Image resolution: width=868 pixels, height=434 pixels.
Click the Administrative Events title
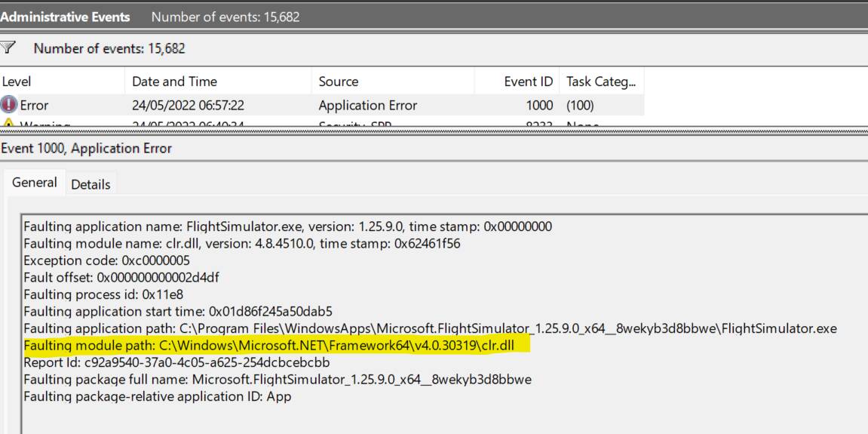[x=65, y=16]
